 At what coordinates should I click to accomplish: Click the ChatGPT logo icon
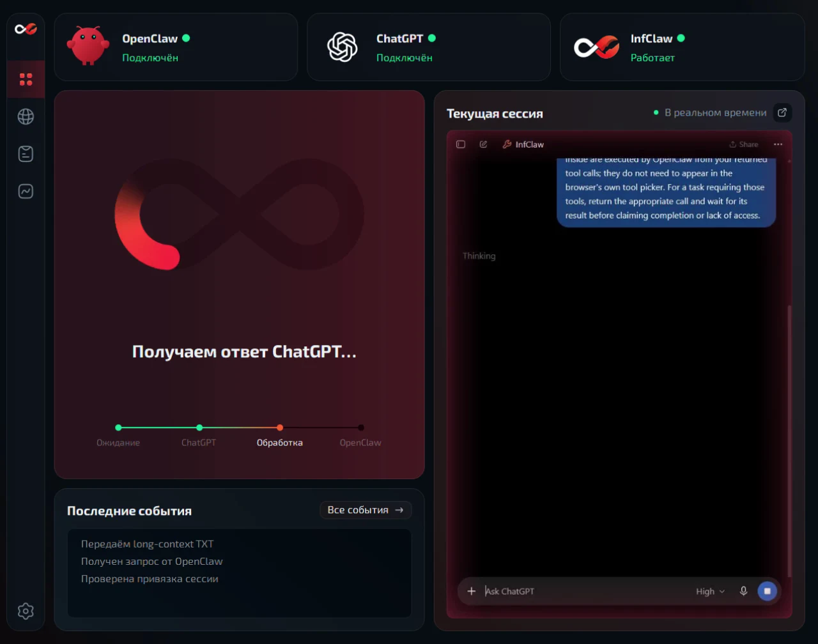coord(341,47)
